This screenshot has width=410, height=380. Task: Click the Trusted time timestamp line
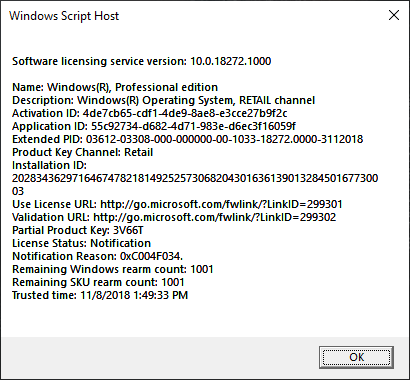pyautogui.click(x=100, y=295)
